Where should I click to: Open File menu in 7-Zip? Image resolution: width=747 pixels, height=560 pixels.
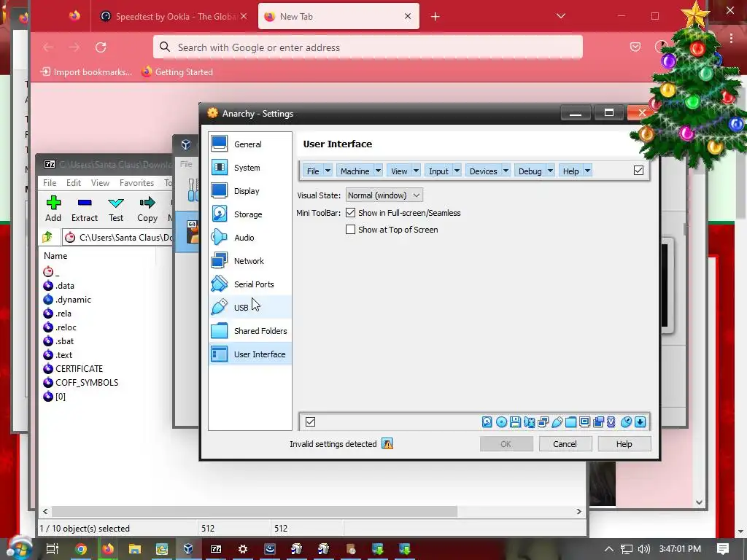click(x=50, y=183)
